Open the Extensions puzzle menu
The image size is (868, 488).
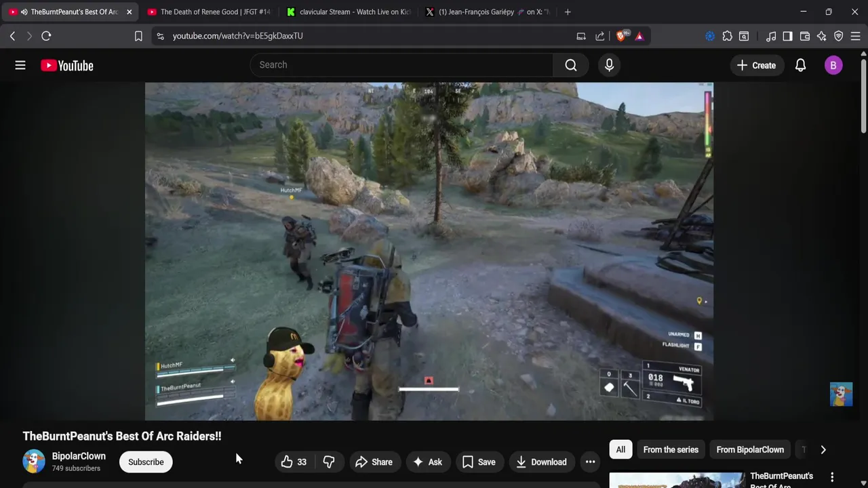coord(727,36)
